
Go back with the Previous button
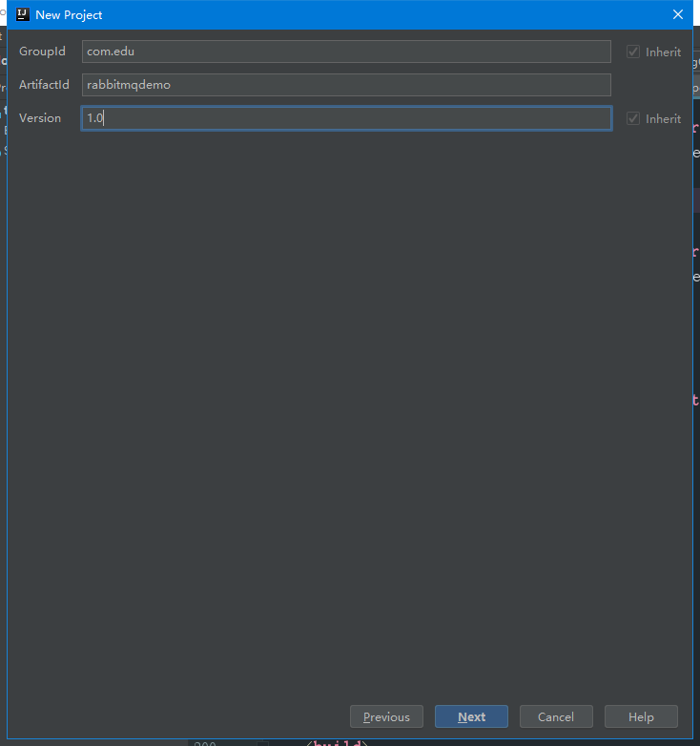[x=386, y=716]
